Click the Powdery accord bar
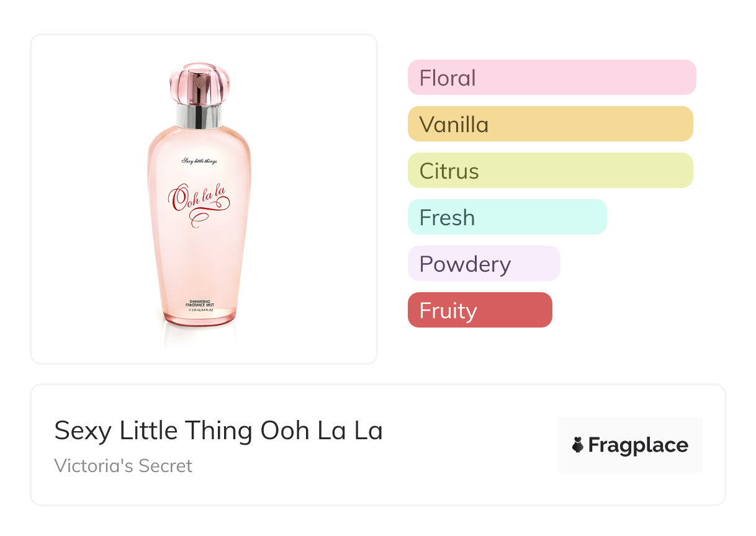Viewport: 756px width, 536px height. (x=484, y=264)
